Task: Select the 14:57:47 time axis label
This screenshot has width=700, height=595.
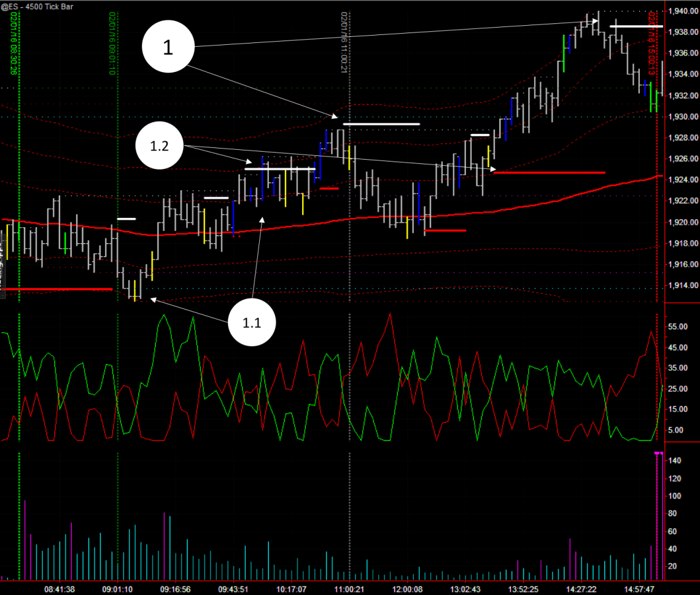Action: point(638,589)
